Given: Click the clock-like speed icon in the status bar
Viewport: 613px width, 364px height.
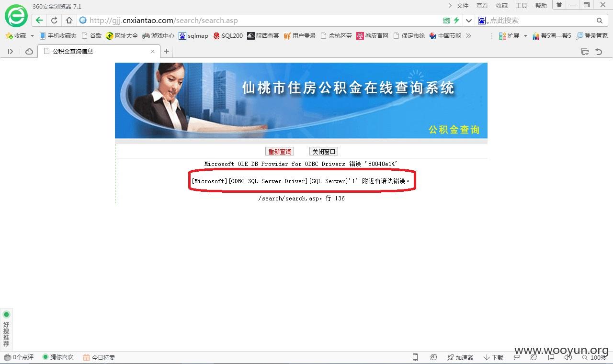Looking at the screenshot, I should pyautogui.click(x=433, y=357).
